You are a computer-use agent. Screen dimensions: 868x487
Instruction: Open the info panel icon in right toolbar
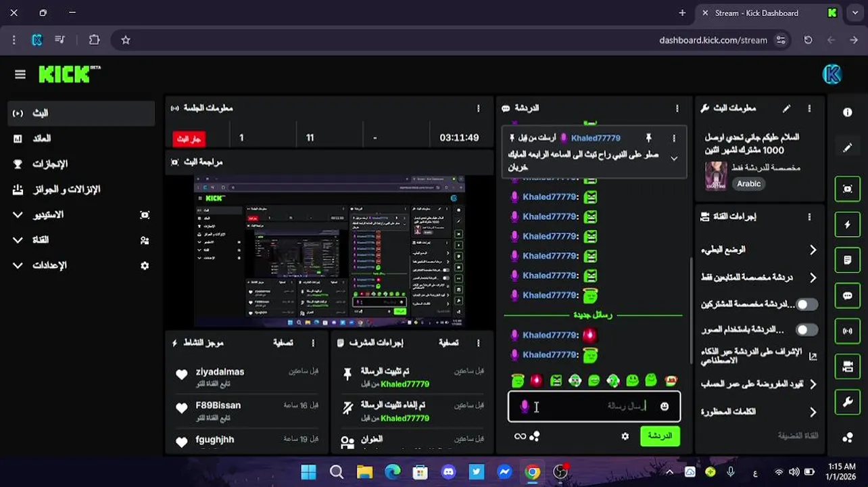[847, 112]
